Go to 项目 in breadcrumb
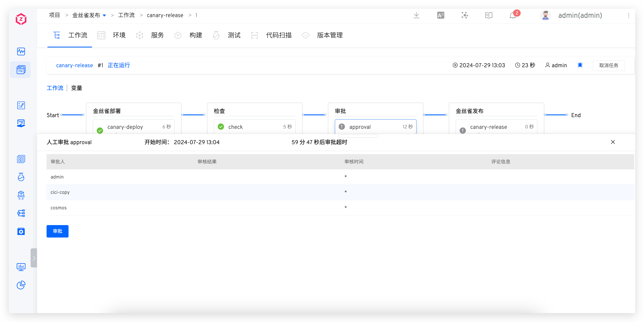This screenshot has width=644, height=322. [55, 15]
